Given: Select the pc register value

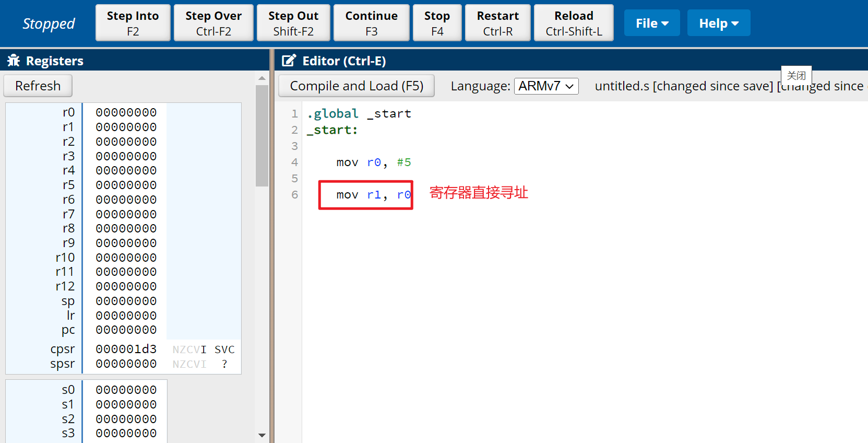Looking at the screenshot, I should point(126,330).
